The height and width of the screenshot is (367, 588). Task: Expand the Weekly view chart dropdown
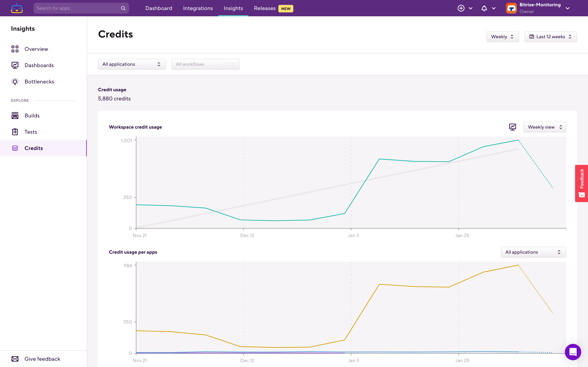coord(544,127)
